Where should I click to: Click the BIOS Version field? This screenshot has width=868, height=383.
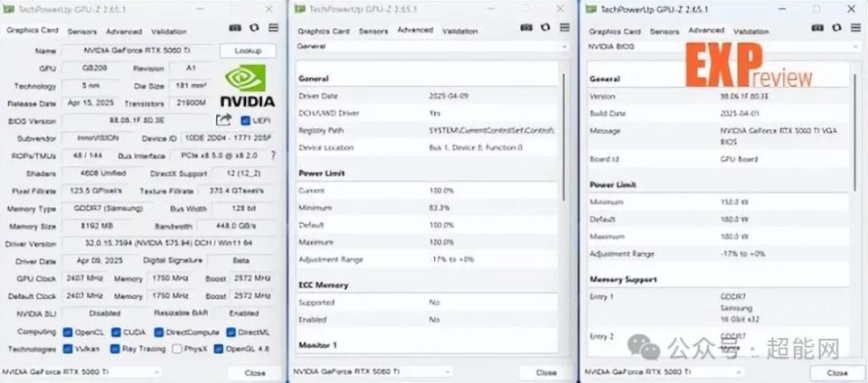137,120
